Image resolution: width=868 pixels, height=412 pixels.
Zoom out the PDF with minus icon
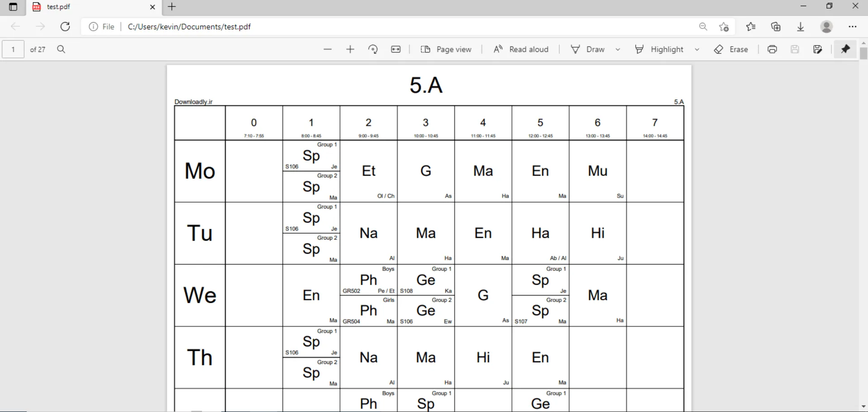coord(328,49)
